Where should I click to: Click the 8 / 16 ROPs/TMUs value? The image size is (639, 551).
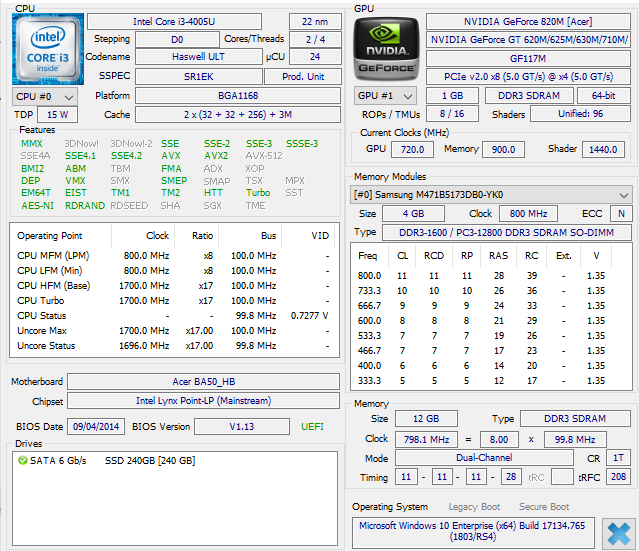click(x=452, y=114)
